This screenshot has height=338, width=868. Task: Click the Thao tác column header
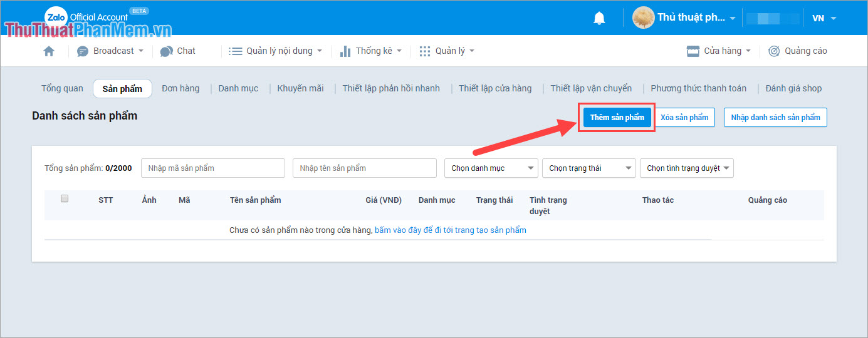[x=658, y=200]
